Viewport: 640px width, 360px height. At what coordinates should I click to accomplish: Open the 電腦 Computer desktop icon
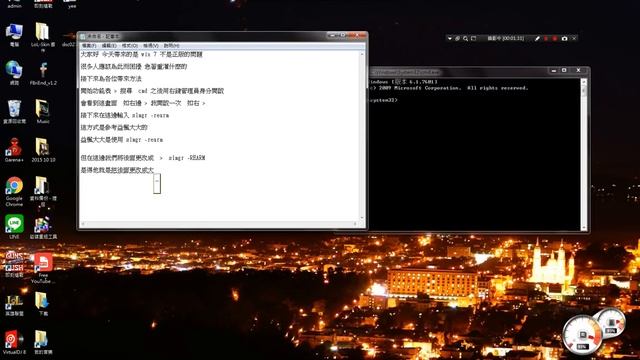pos(14,34)
